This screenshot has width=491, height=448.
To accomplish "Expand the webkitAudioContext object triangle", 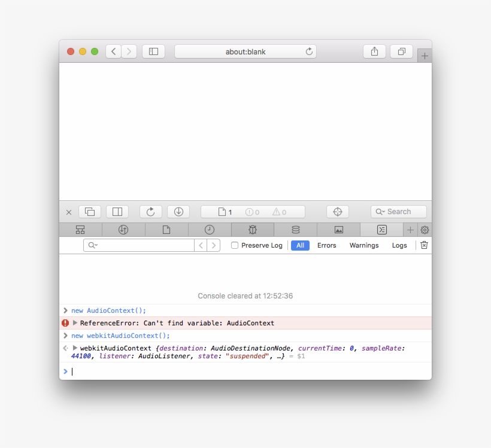I will 75,348.
